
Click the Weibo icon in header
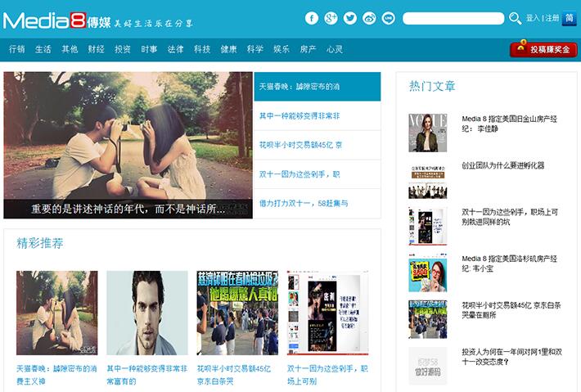click(x=369, y=18)
